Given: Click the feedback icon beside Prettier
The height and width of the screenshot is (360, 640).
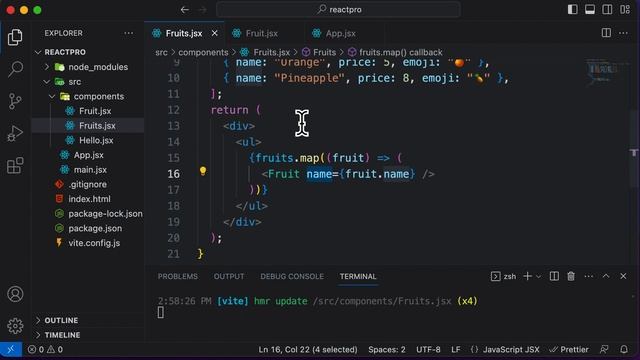Looking at the screenshot, I should pos(604,349).
